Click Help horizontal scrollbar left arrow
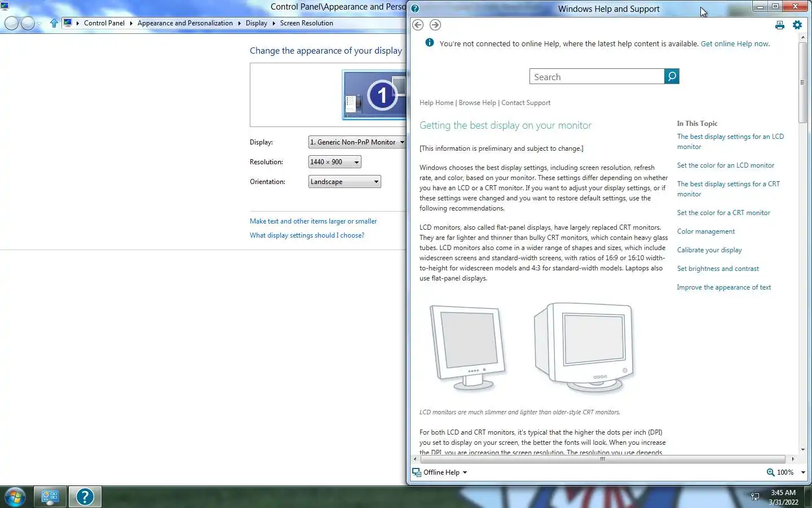The image size is (812, 508). pyautogui.click(x=415, y=459)
